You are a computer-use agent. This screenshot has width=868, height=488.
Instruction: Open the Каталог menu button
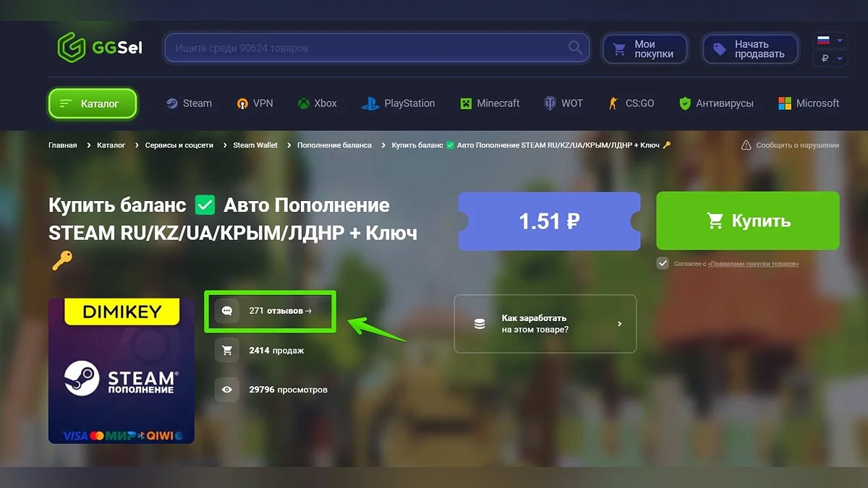[x=93, y=103]
